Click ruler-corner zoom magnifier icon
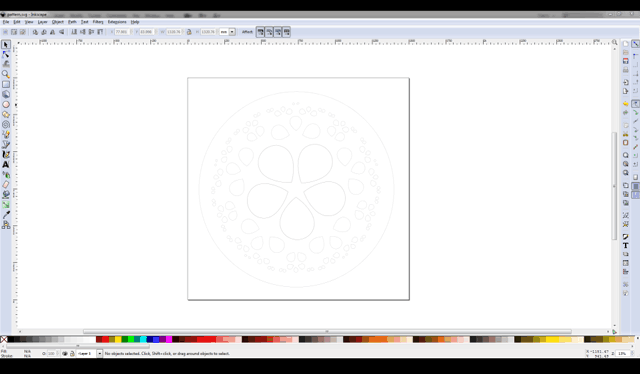Screen dimensions: 640x374 point(615,42)
